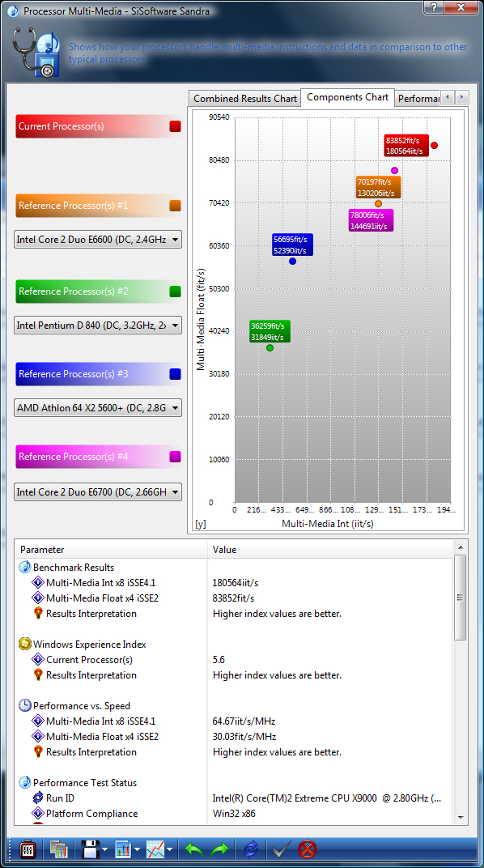The image size is (484, 868).
Task: Select the 83852fit/s benchmark value
Action: pos(234,598)
